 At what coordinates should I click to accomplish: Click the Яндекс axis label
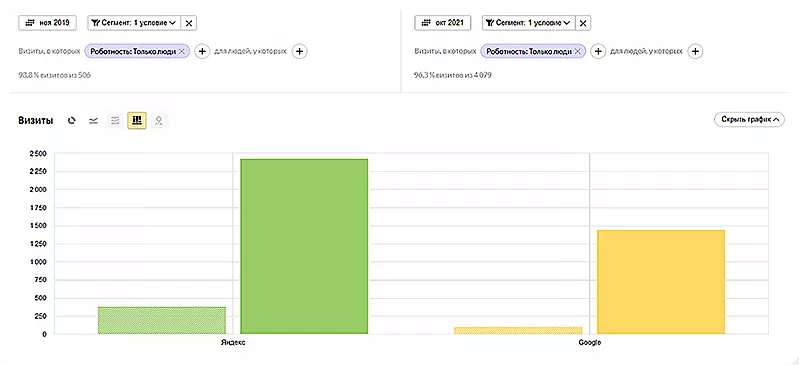click(x=233, y=343)
